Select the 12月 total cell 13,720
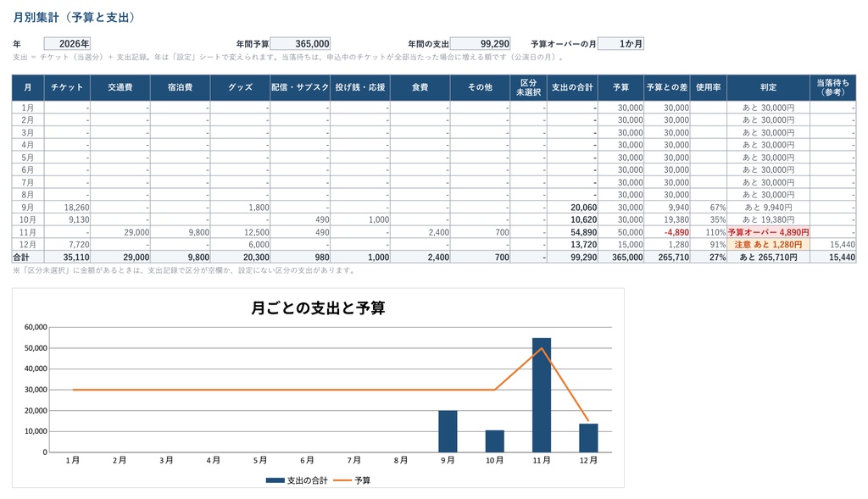 pyautogui.click(x=572, y=245)
